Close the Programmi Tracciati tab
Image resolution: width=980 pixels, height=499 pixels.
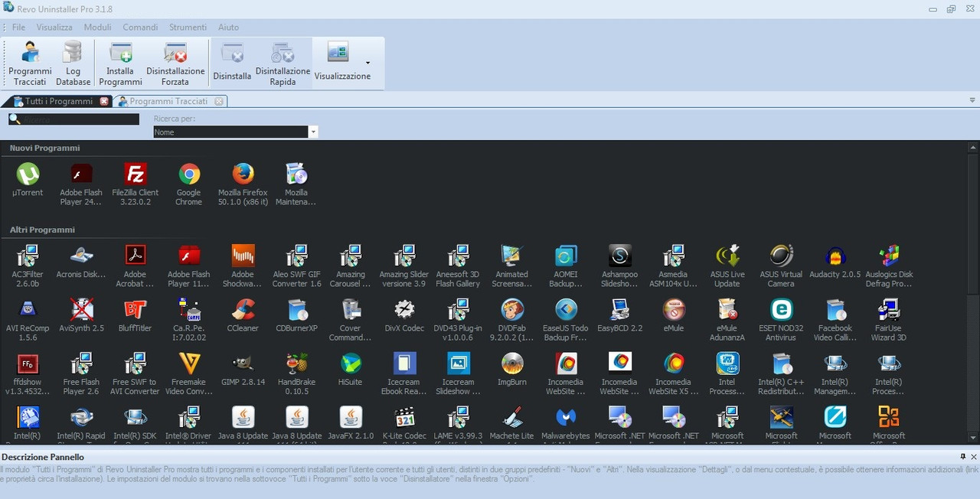click(x=218, y=101)
